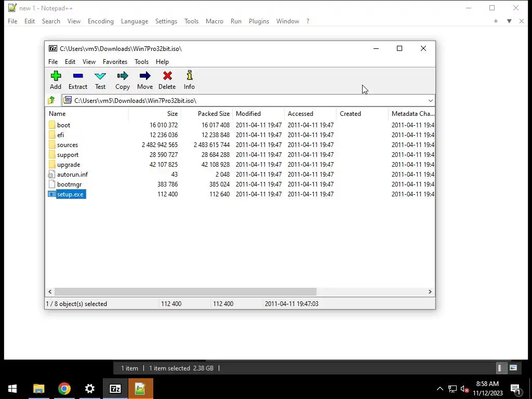
Task: Click the horizontal scrollbar right arrow
Action: pyautogui.click(x=430, y=292)
